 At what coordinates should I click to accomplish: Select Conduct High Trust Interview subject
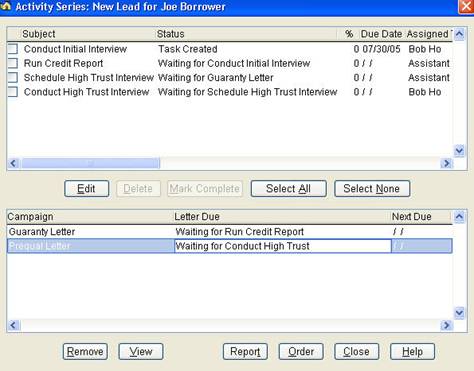[x=86, y=92]
